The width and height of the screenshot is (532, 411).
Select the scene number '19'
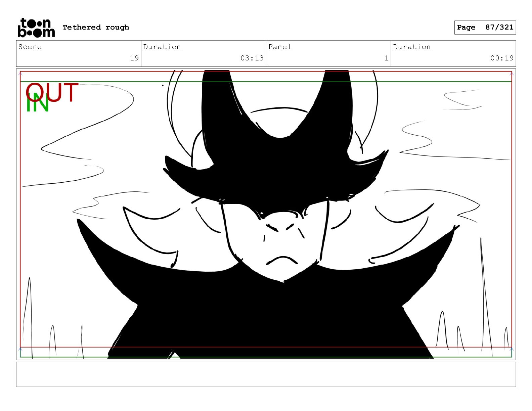[134, 58]
